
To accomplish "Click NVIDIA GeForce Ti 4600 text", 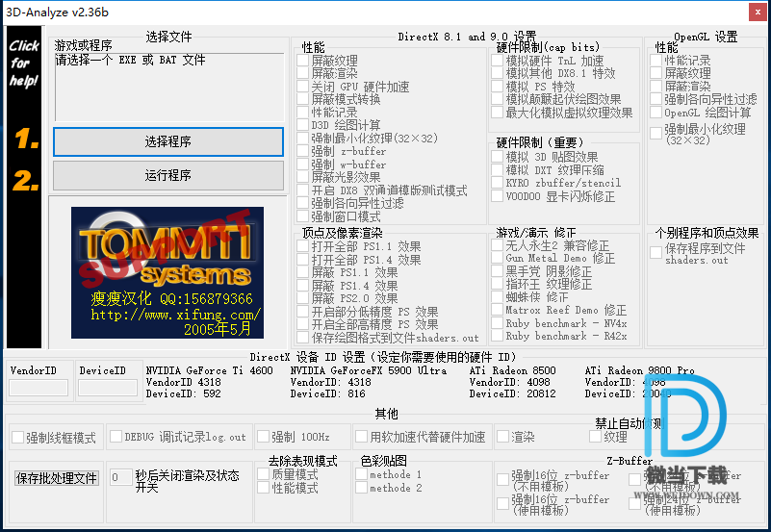I will (x=210, y=371).
